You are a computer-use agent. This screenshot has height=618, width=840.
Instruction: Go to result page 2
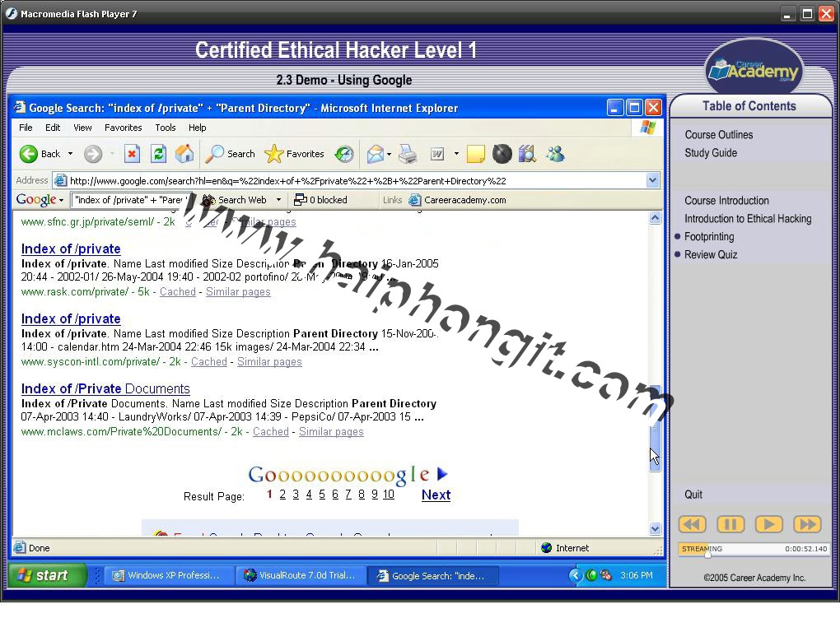282,495
